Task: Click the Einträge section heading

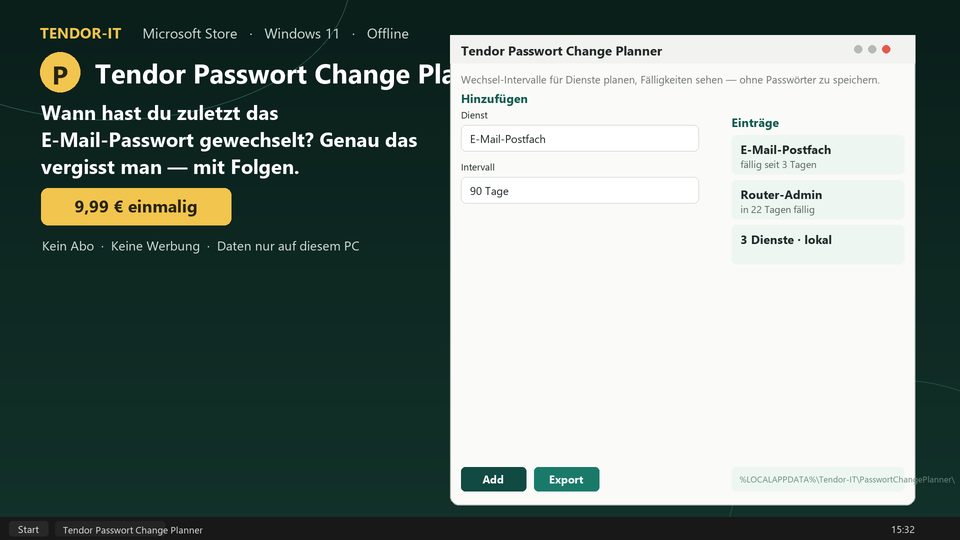Action: [x=755, y=123]
